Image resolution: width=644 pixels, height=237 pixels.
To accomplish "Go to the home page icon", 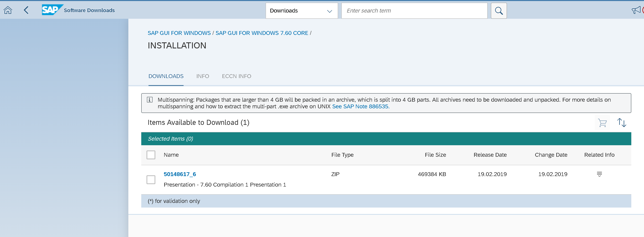I will pos(8,10).
